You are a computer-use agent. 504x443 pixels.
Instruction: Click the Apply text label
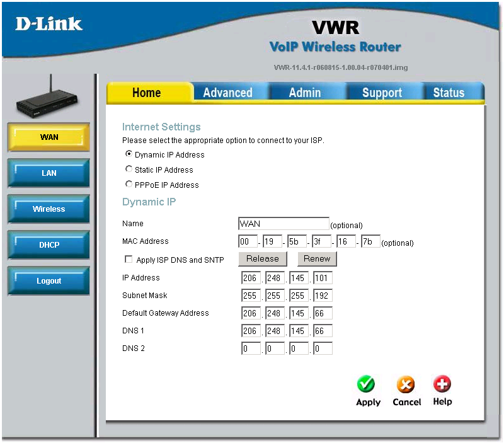tap(368, 402)
